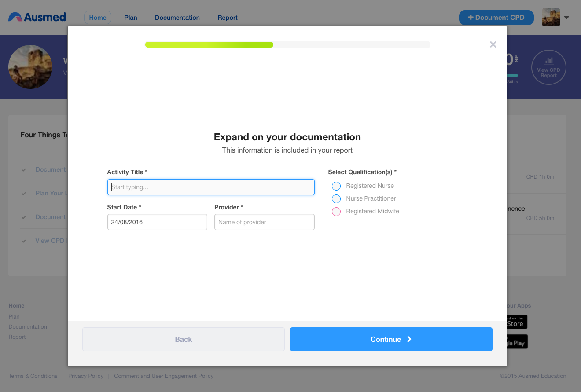The image size is (581, 392).
Task: Click the Continue button
Action: pos(391,339)
